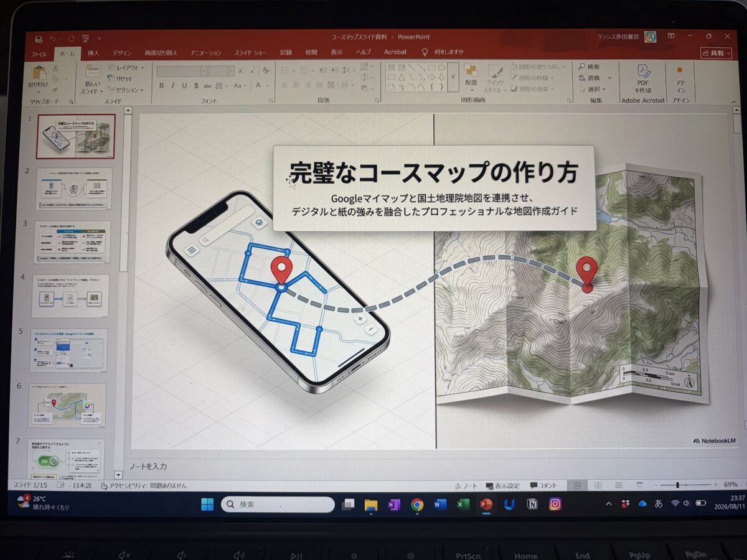Image resolution: width=747 pixels, height=560 pixels.
Task: Click the Cut scissors icon
Action: point(55,67)
